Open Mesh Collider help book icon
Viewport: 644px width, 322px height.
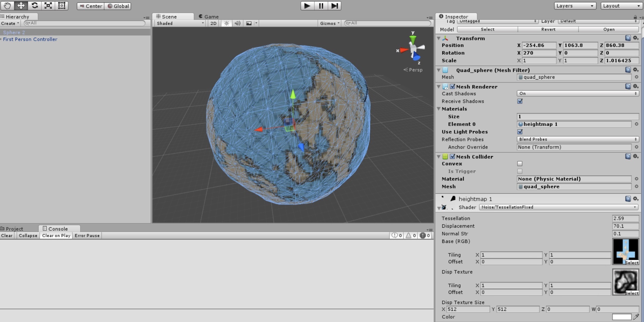[x=628, y=156]
